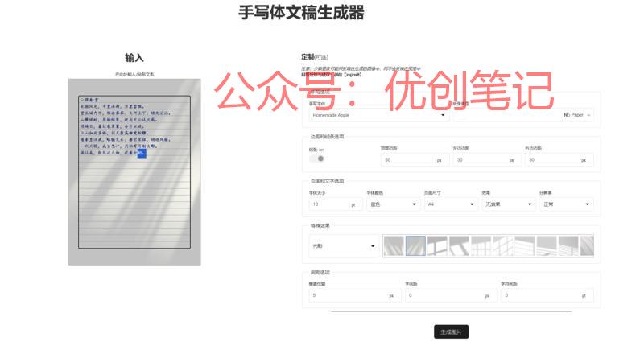Click the top margin field showing 50
The width and height of the screenshot is (644, 350).
pyautogui.click(x=415, y=160)
